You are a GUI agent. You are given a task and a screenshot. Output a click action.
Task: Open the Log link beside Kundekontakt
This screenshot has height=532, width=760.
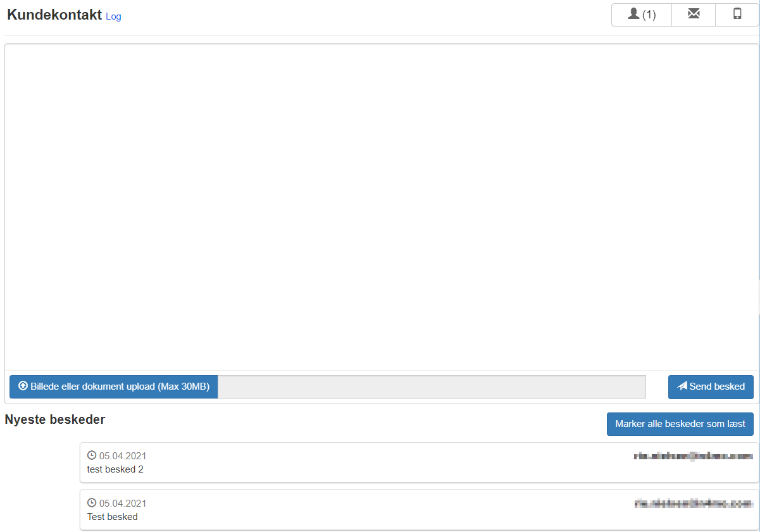click(x=113, y=16)
